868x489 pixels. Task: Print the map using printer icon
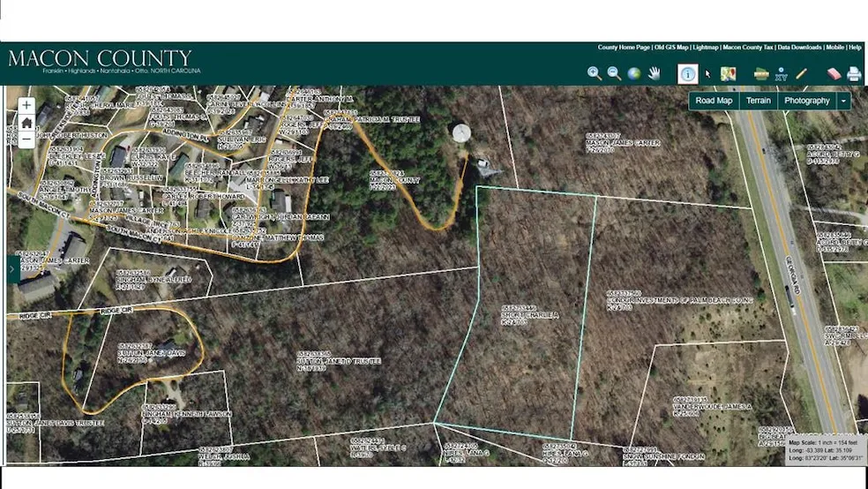pyautogui.click(x=854, y=74)
